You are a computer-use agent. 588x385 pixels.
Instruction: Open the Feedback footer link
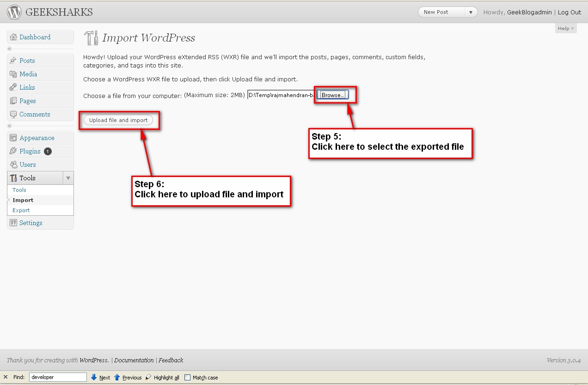pyautogui.click(x=171, y=360)
